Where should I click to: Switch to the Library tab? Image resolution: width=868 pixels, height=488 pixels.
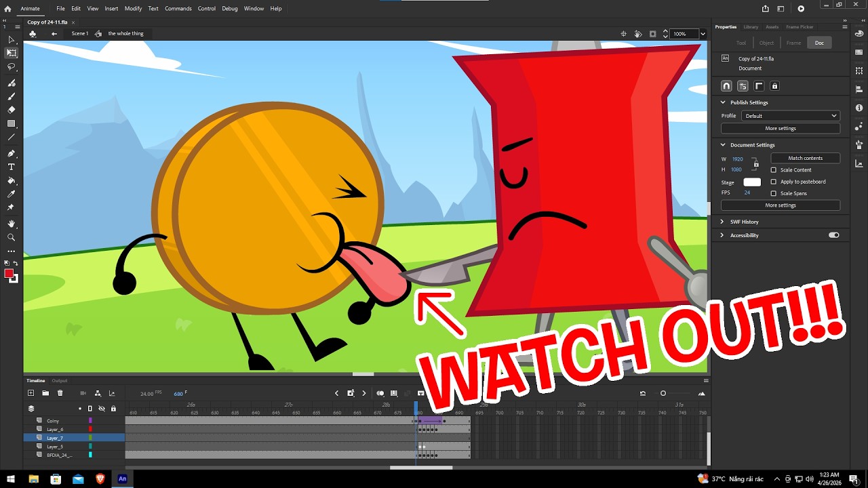[751, 27]
